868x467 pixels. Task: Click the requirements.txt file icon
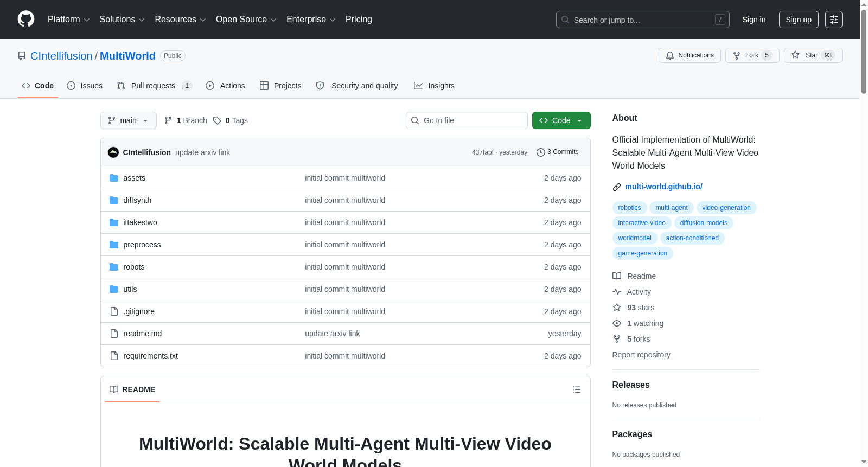coord(114,356)
